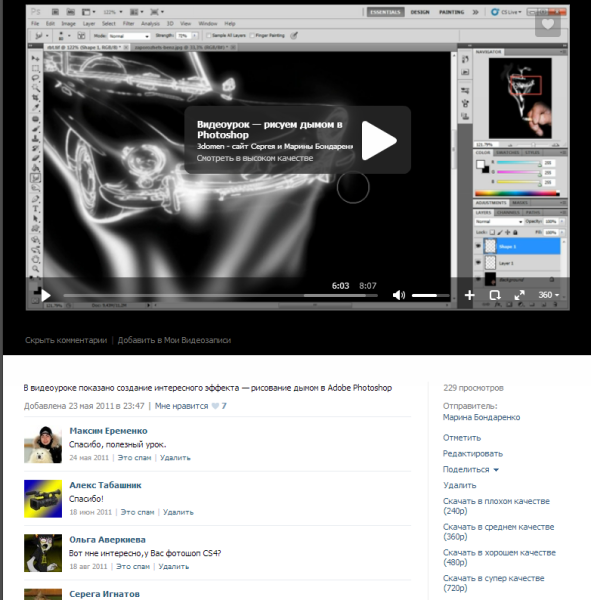Viewport: 591px width, 600px height.
Task: Adjust the volume level slider
Action: pos(430,295)
